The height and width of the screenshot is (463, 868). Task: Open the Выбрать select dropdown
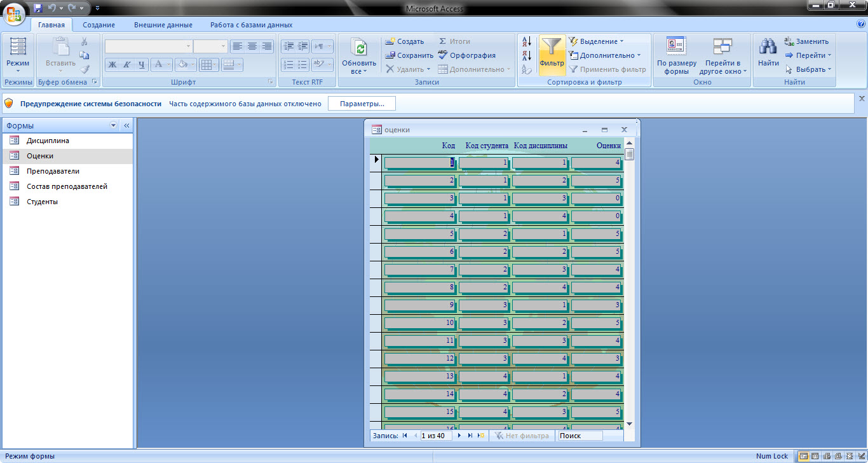coord(808,69)
